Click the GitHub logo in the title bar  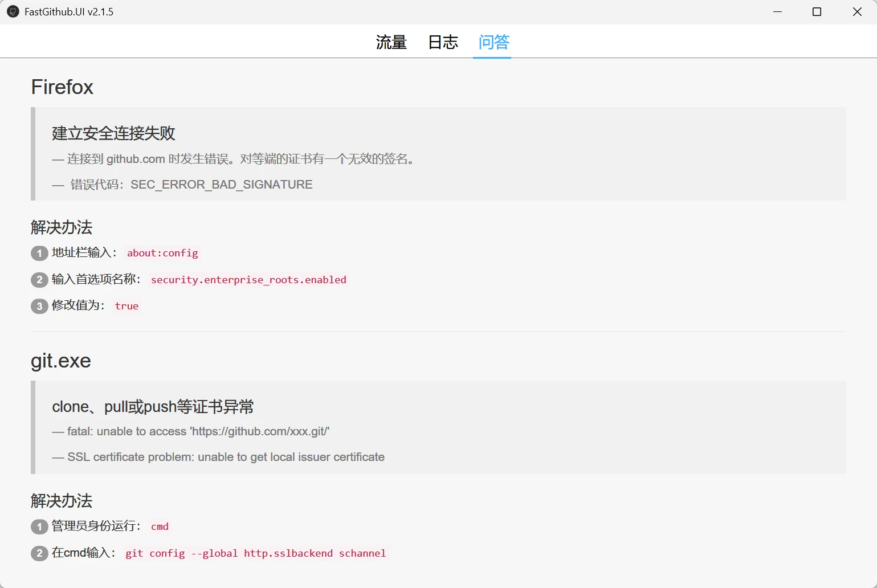[12, 11]
